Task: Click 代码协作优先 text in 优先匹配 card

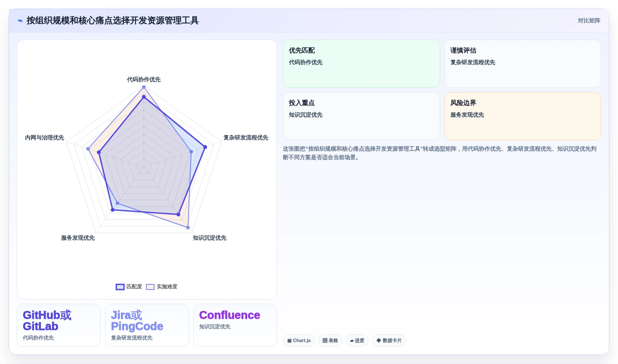Action: [x=306, y=62]
